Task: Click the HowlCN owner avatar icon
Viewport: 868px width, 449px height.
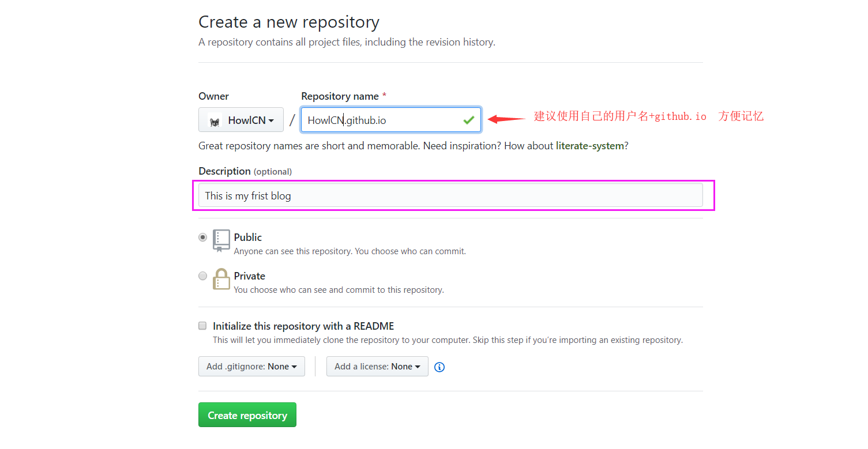Action: tap(215, 121)
